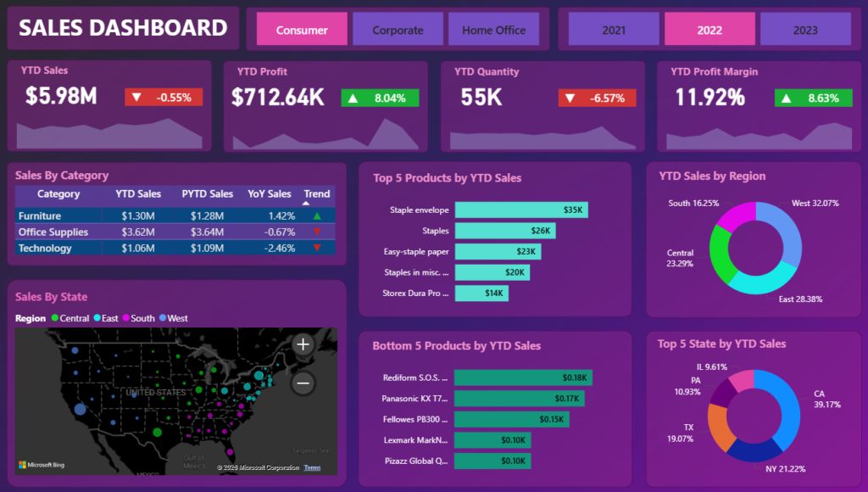
Task: Sort table by PYTD Sales column header
Action: pyautogui.click(x=207, y=194)
